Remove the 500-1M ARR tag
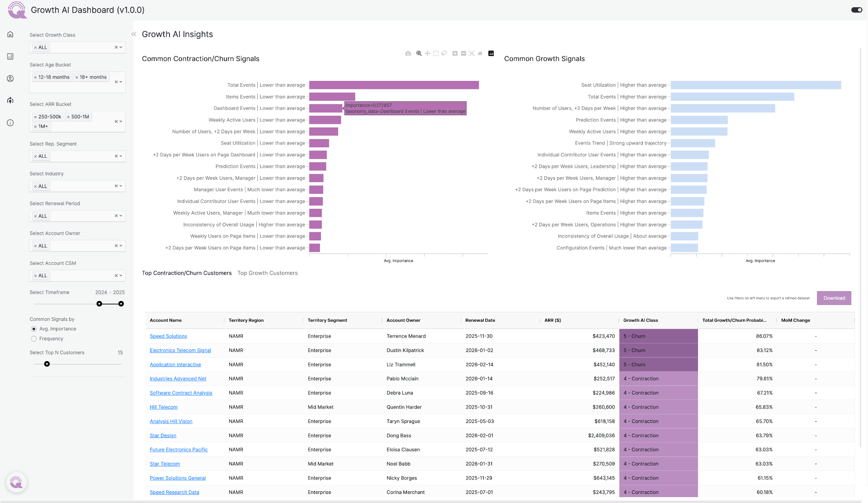This screenshot has height=503, width=868. point(68,117)
